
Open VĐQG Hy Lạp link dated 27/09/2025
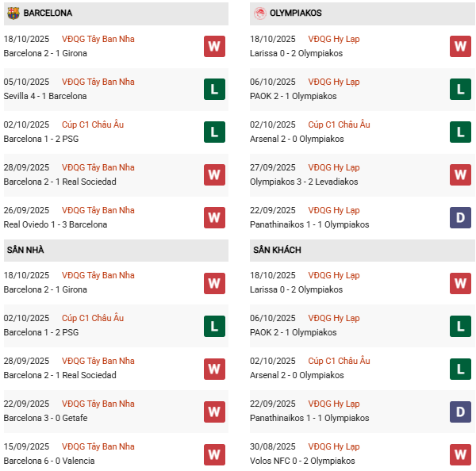click(x=333, y=167)
